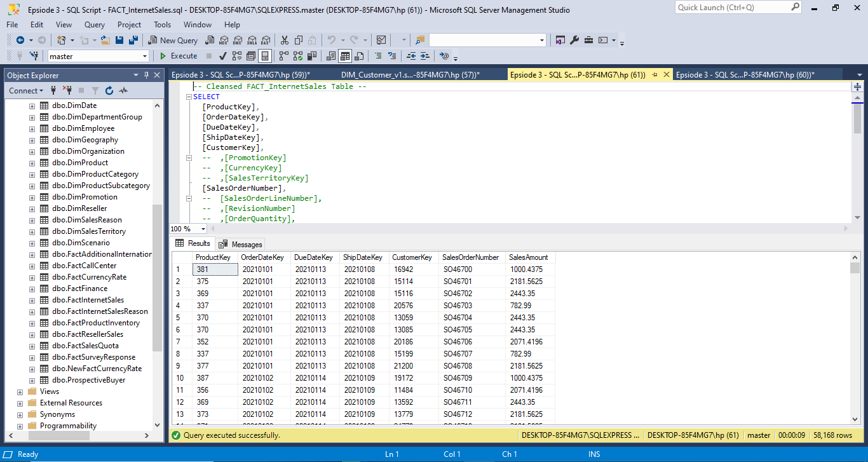The image size is (868, 462).
Task: Save the current SQL script
Action: tap(119, 40)
